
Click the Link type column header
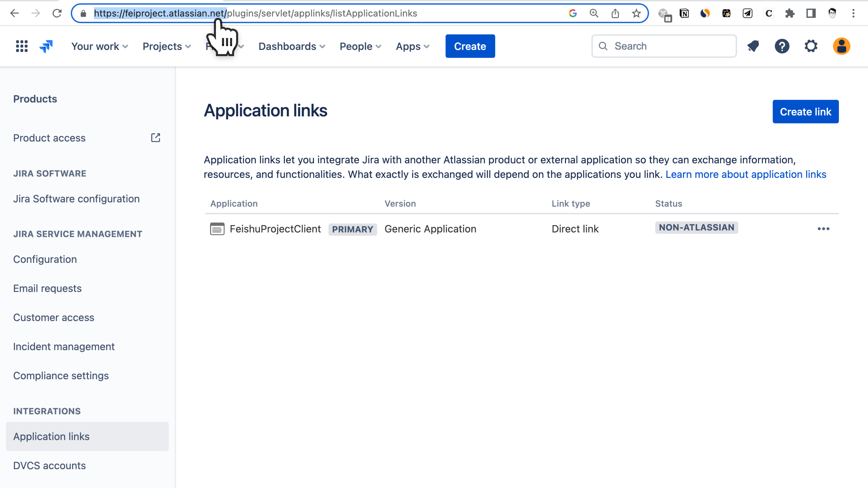click(571, 203)
